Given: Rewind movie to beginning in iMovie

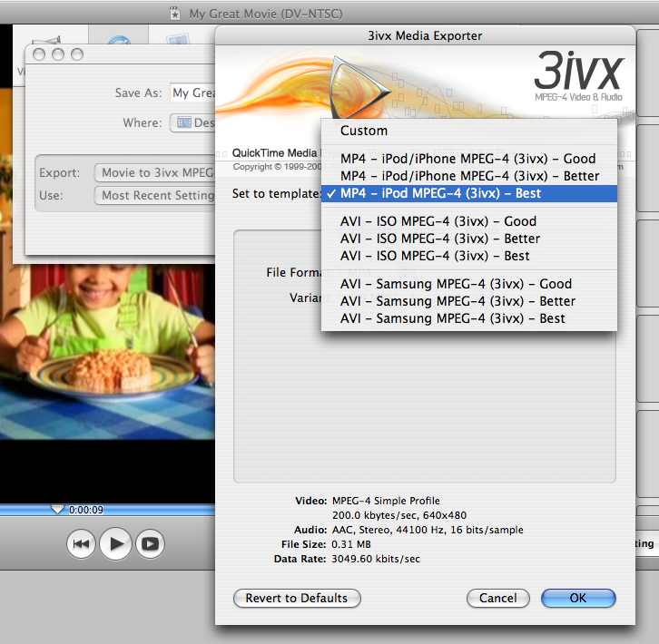Looking at the screenshot, I should (81, 544).
